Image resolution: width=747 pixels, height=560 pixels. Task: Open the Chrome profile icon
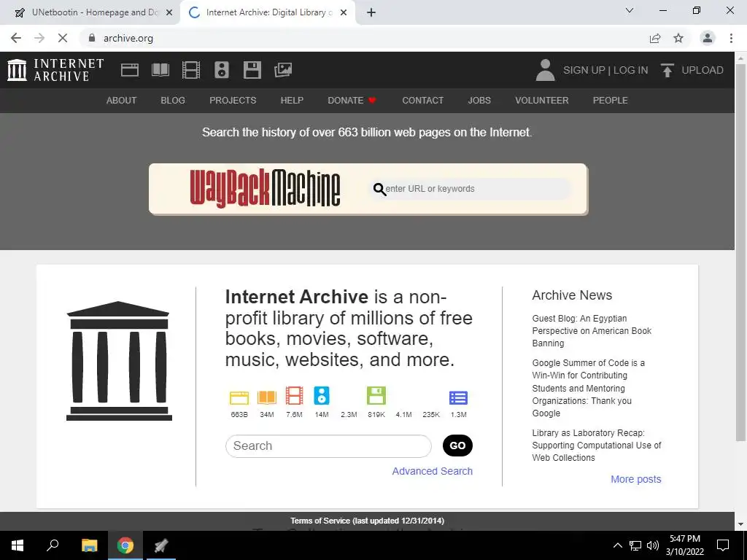pyautogui.click(x=708, y=38)
